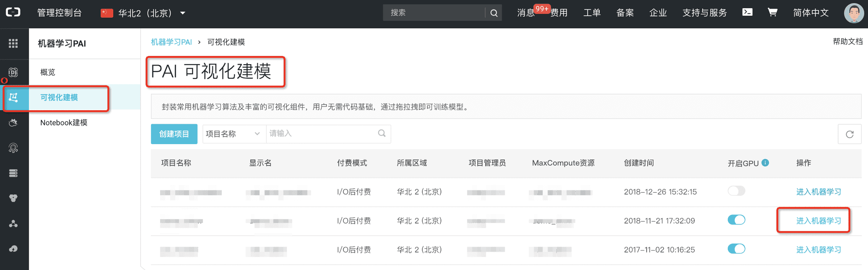This screenshot has height=270, width=868.
Task: Click the fingerprint-like sidebar icon
Action: click(13, 148)
